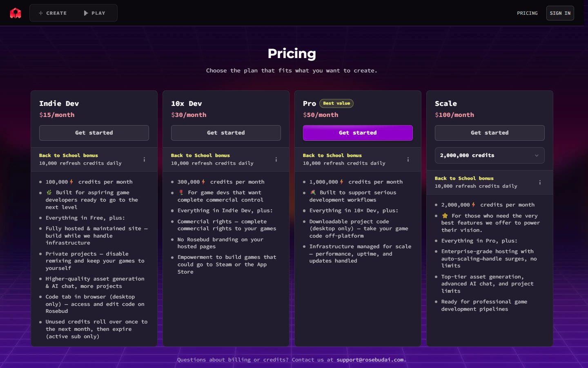Viewport: 588px width, 368px height.
Task: Click the Scale bonus info icon
Action: click(x=540, y=182)
